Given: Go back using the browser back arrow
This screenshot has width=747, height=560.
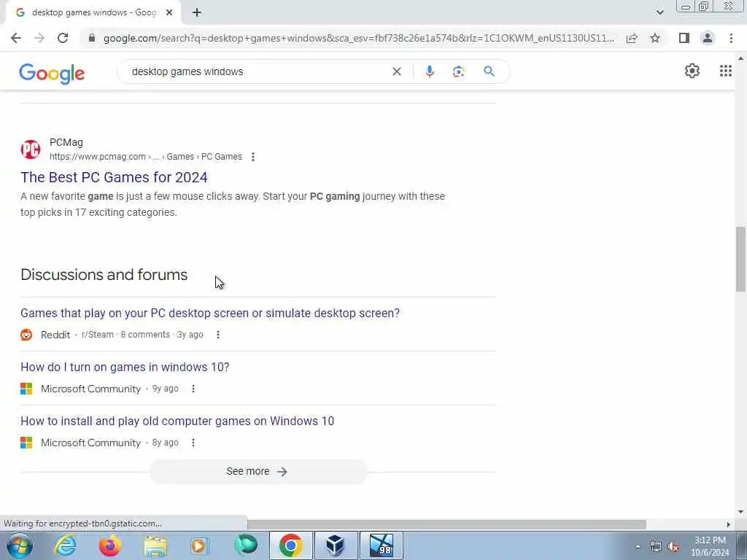Looking at the screenshot, I should (x=16, y=38).
